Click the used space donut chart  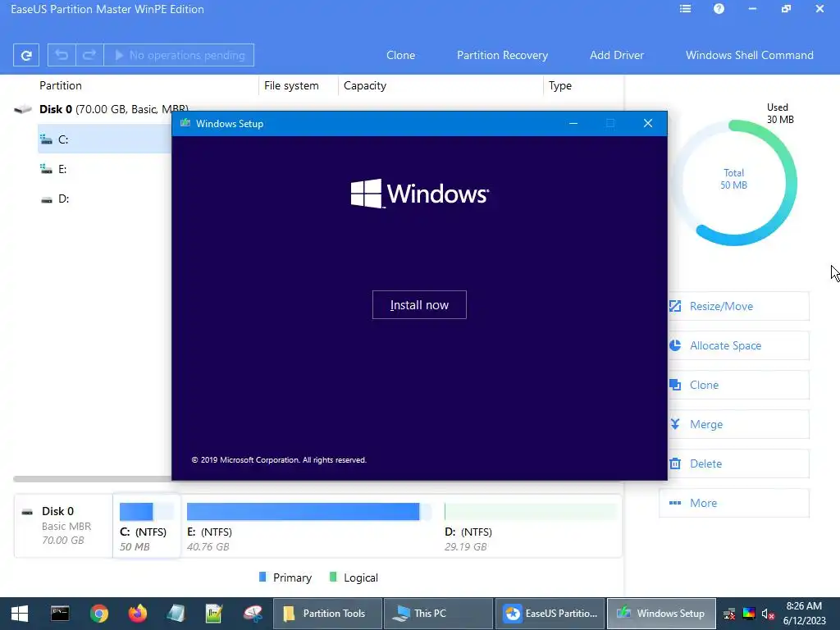(x=734, y=183)
